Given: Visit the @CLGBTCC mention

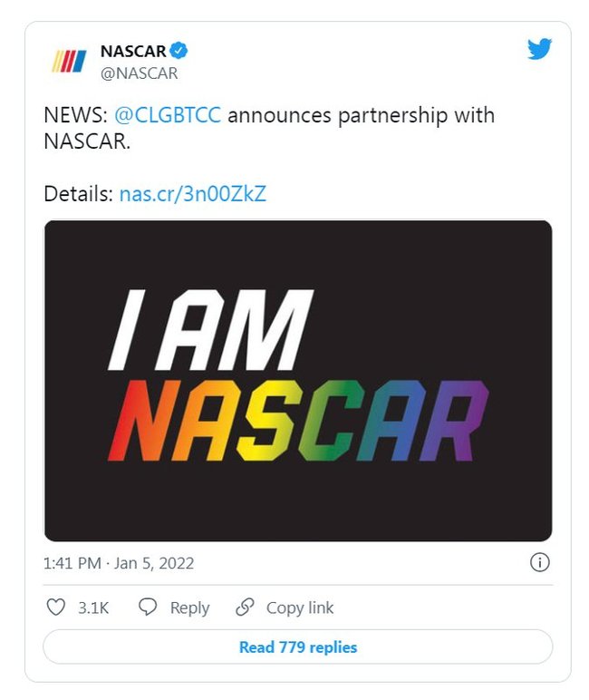Looking at the screenshot, I should (168, 117).
